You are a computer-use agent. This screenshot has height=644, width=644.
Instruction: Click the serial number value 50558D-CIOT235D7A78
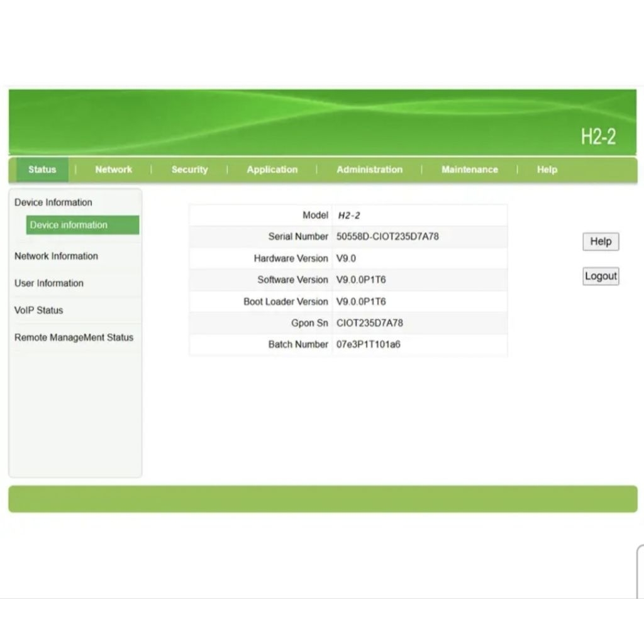[x=387, y=237]
